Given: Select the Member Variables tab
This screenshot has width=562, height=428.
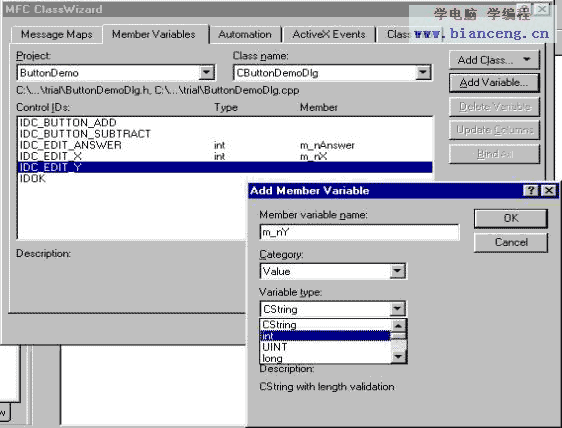Looking at the screenshot, I should [x=154, y=34].
